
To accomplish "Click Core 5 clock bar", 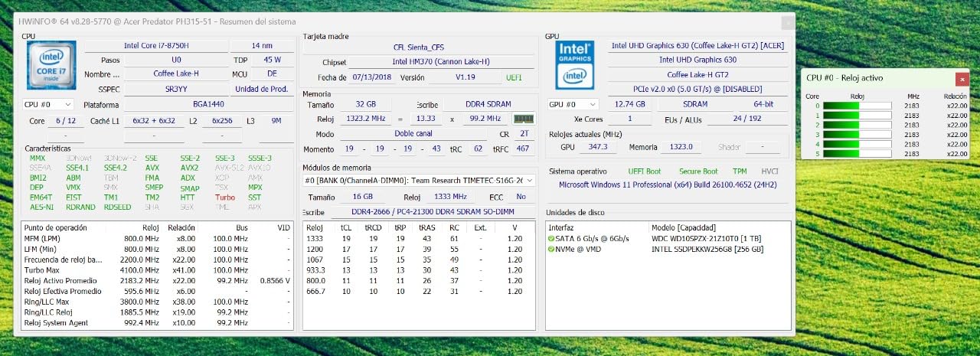I will (x=857, y=154).
